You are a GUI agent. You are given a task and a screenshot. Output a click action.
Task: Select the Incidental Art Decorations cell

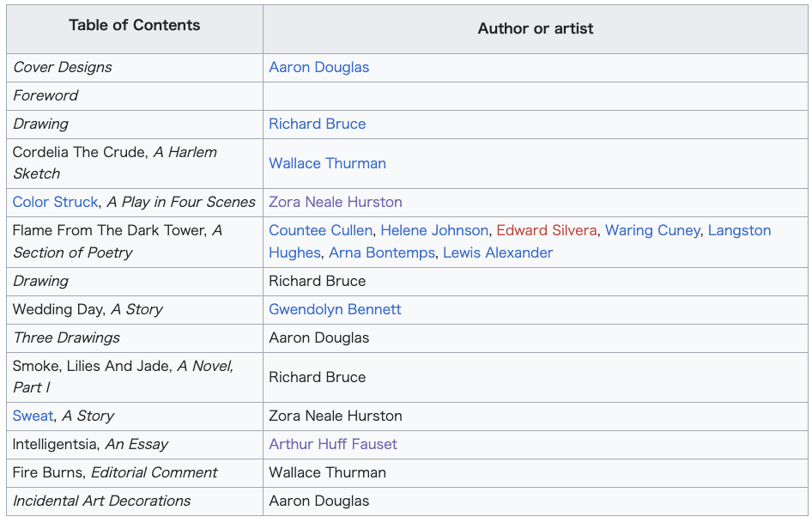point(135,502)
